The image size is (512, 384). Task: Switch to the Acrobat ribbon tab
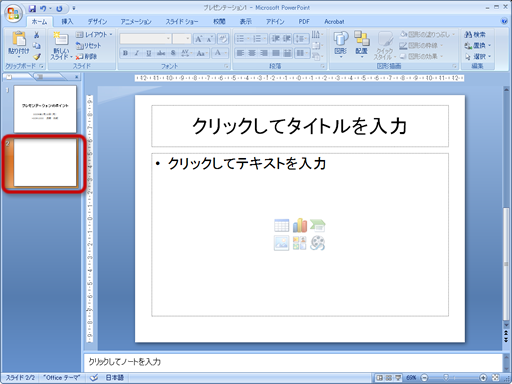click(334, 21)
